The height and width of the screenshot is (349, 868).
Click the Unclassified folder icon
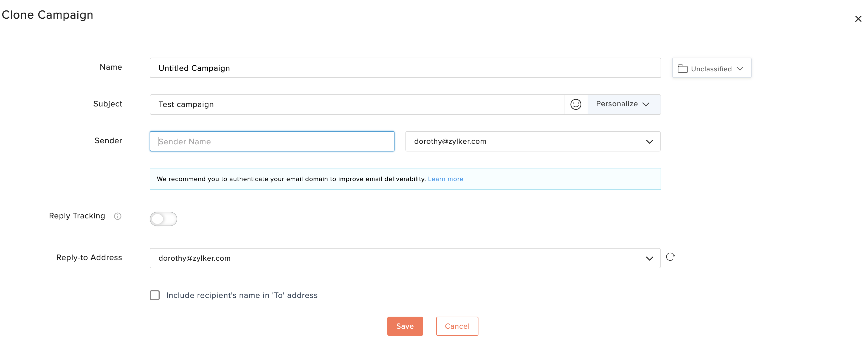tap(682, 69)
